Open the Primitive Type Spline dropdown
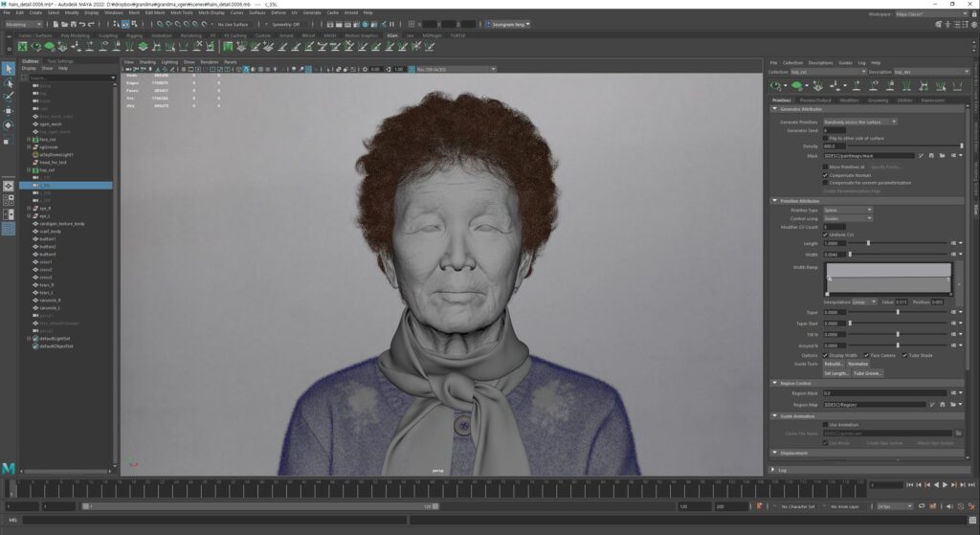This screenshot has height=535, width=980. pyautogui.click(x=847, y=210)
